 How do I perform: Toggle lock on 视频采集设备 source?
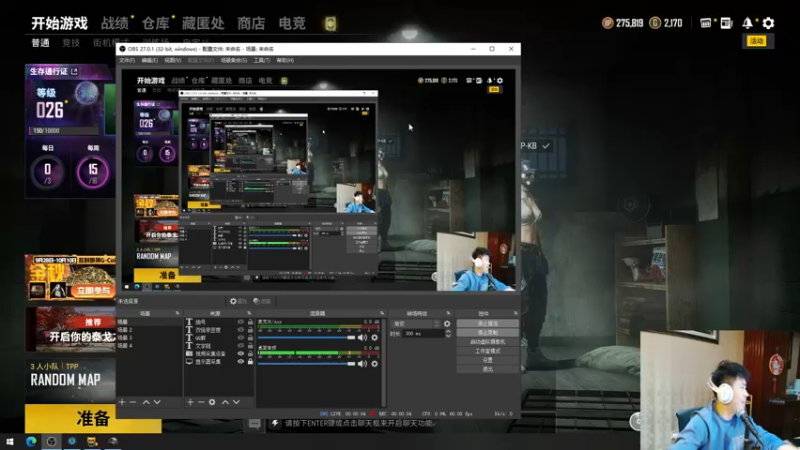click(x=250, y=354)
